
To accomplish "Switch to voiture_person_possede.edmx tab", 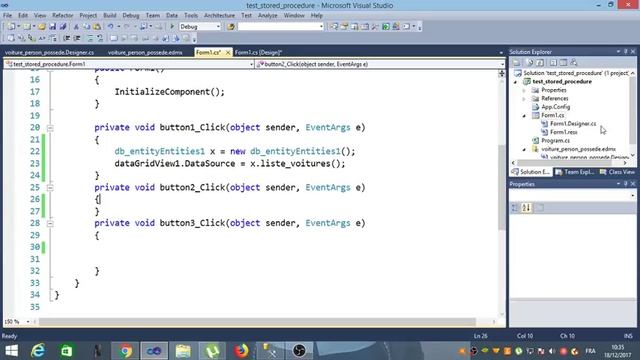I will tap(145, 53).
